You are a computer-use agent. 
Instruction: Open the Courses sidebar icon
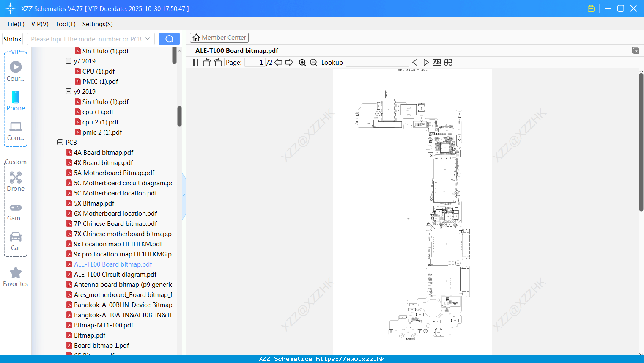[x=16, y=71]
